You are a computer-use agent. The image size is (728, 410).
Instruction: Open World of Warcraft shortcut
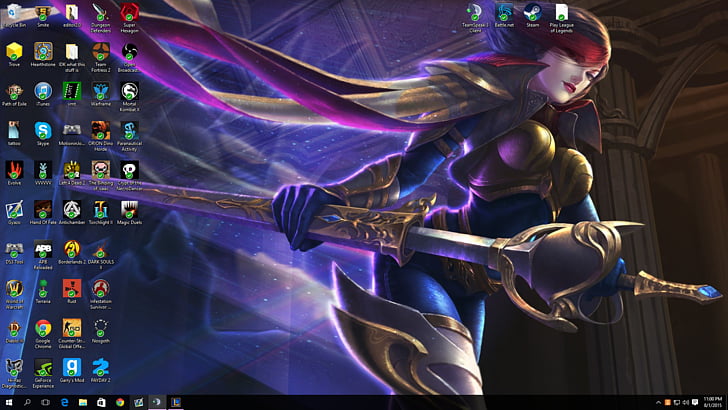14,294
